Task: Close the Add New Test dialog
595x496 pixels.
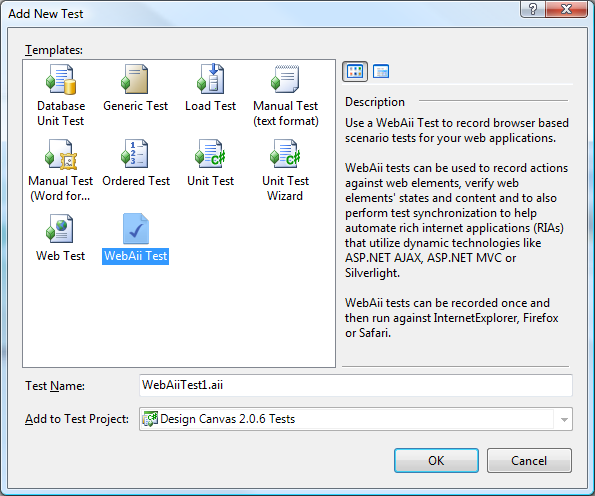Action: (567, 9)
